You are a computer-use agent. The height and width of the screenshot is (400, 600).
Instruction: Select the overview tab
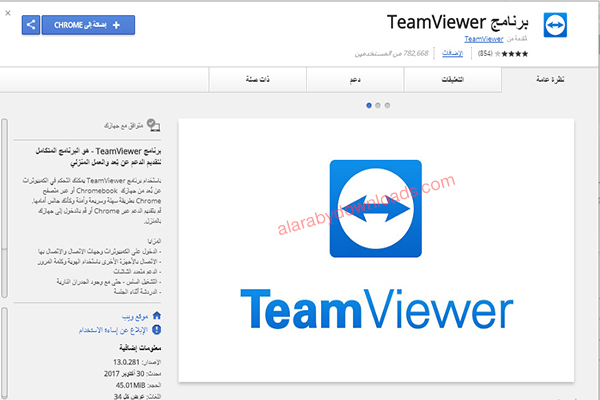pos(550,80)
